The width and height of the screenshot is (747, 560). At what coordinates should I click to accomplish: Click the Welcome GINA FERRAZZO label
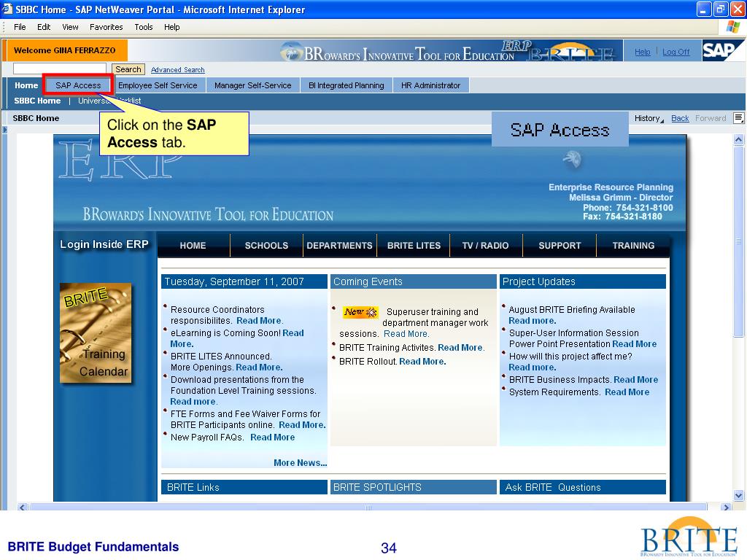pos(65,50)
